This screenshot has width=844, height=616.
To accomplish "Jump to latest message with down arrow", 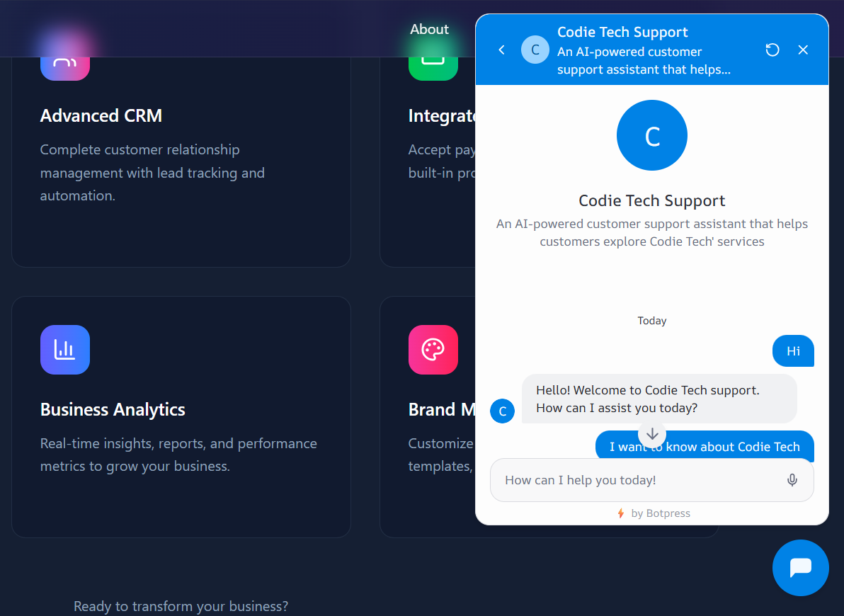I will pyautogui.click(x=652, y=434).
